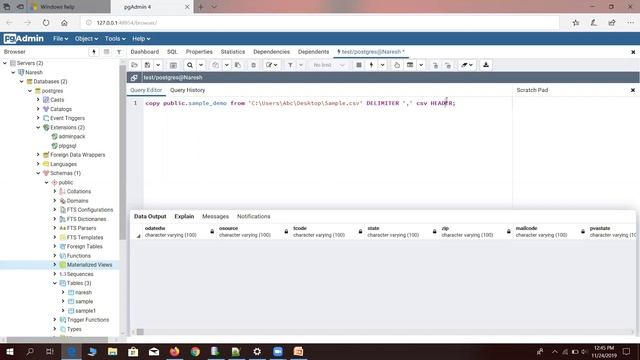Open the Help menu
The width and height of the screenshot is (640, 360).
(x=141, y=38)
